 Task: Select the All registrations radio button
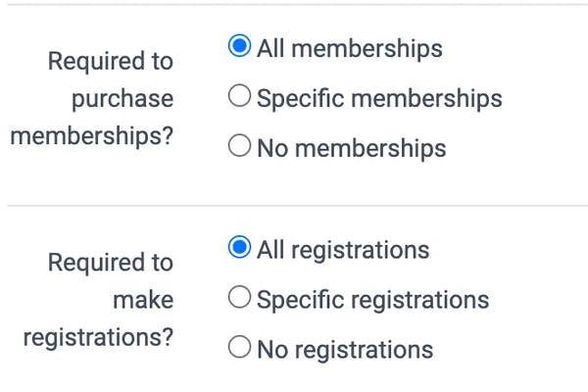tap(239, 247)
